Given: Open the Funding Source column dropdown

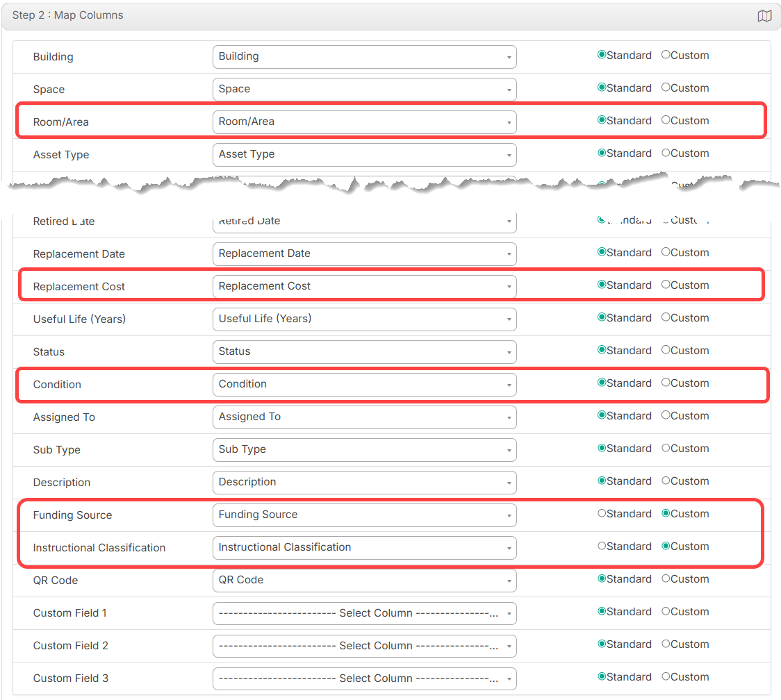Looking at the screenshot, I should tap(364, 515).
